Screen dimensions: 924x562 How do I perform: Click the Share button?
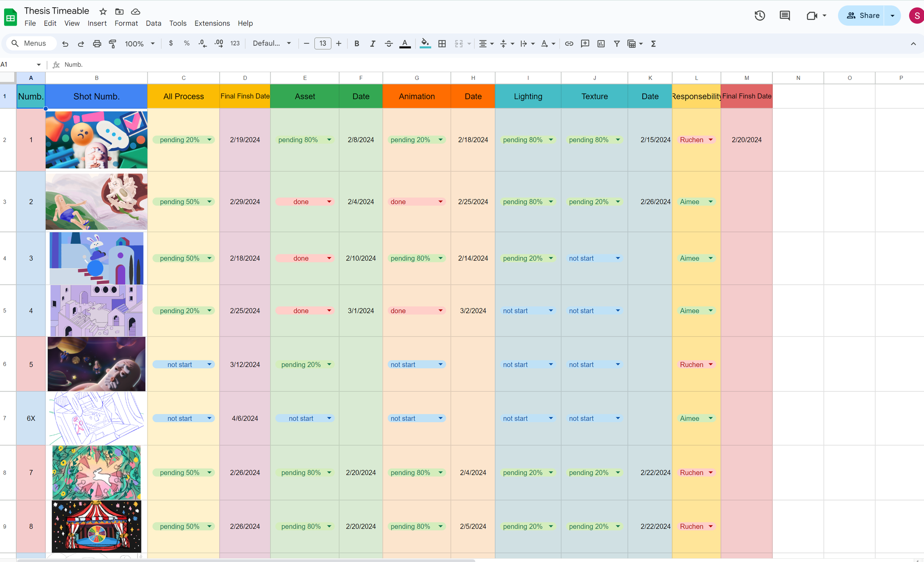[862, 16]
